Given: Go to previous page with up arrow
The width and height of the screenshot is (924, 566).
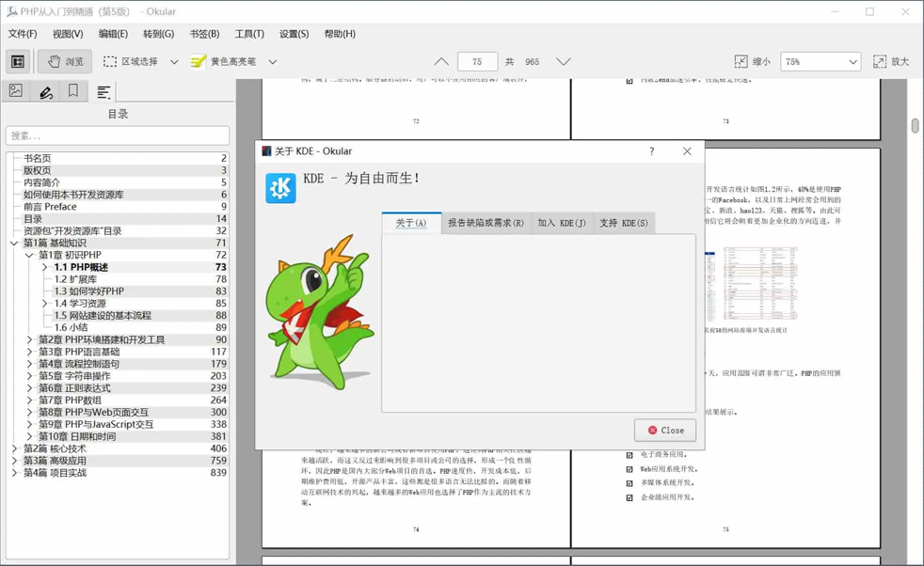Looking at the screenshot, I should click(440, 62).
